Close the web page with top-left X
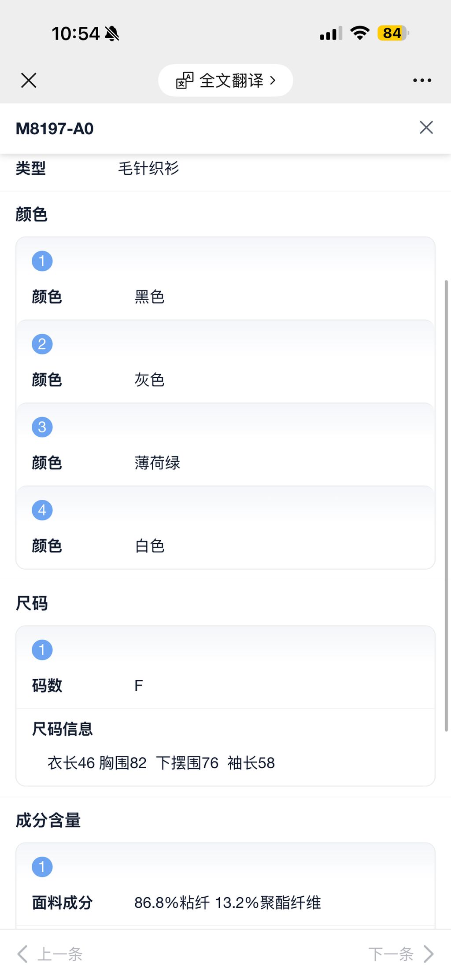 tap(29, 81)
